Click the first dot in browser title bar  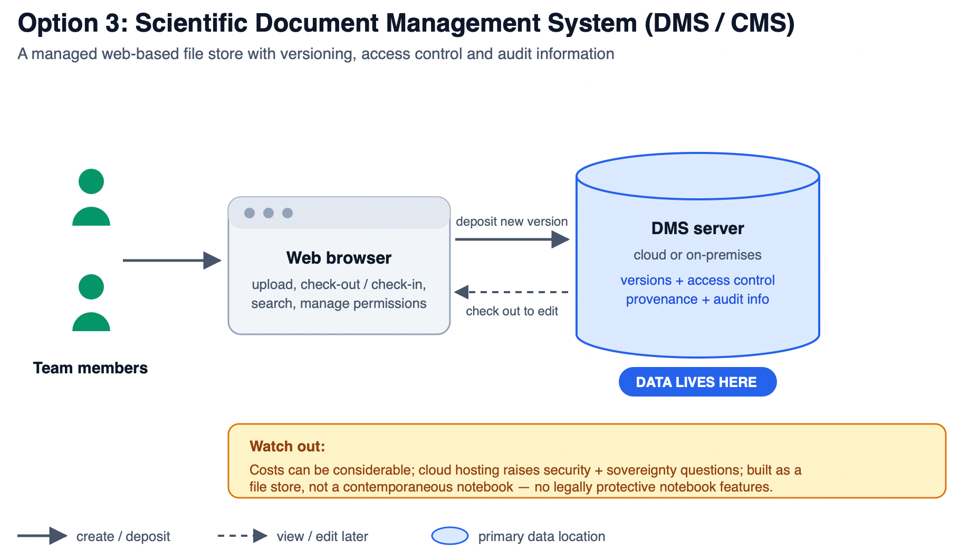point(250,213)
